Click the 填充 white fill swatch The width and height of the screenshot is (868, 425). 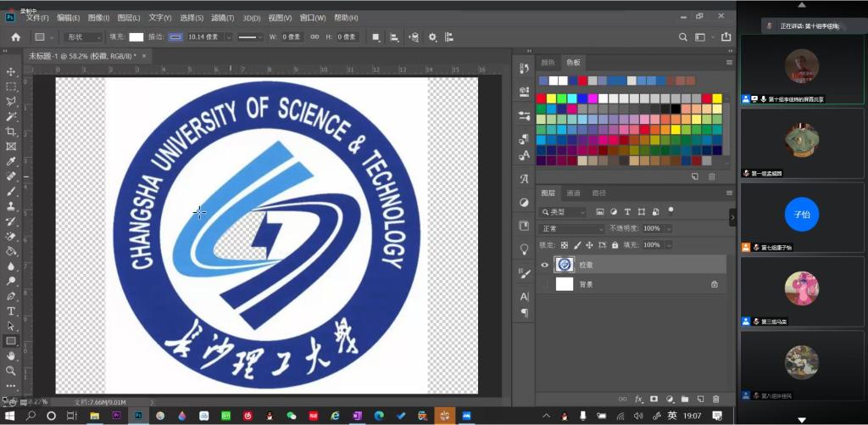pos(136,37)
